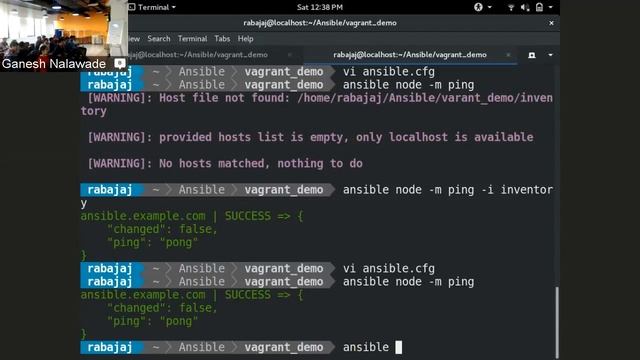The image size is (640, 360).
Task: Click the lower 'vi ansible.cfg' command text
Action: pyautogui.click(x=389, y=269)
